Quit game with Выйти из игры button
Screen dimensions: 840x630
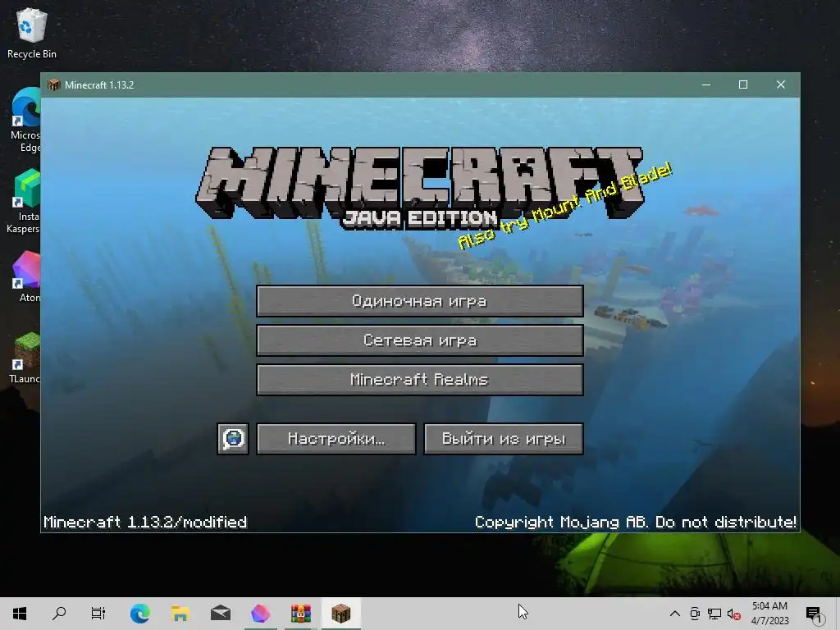[x=504, y=439]
